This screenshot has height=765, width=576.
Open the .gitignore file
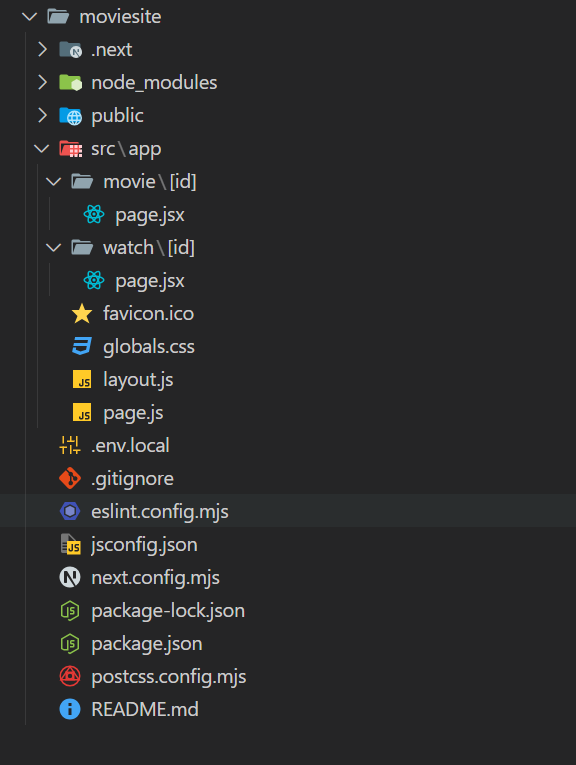[132, 479]
